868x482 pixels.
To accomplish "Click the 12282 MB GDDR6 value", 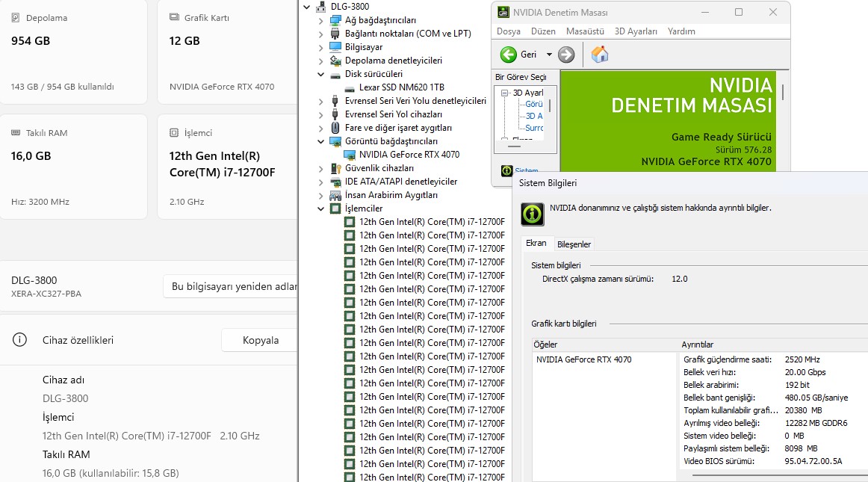I will coord(816,423).
